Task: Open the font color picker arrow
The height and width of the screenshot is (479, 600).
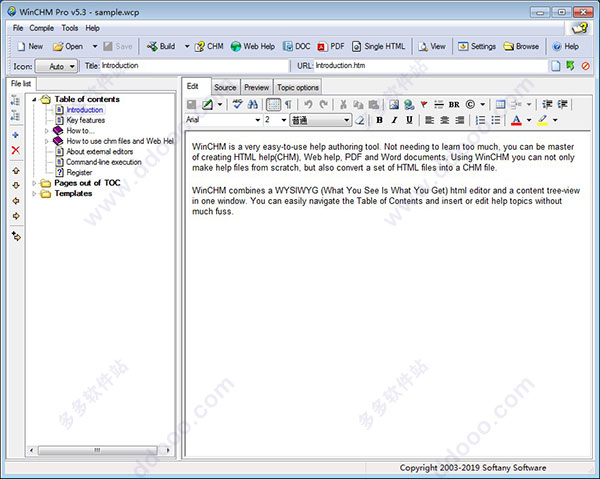Action: coord(529,120)
